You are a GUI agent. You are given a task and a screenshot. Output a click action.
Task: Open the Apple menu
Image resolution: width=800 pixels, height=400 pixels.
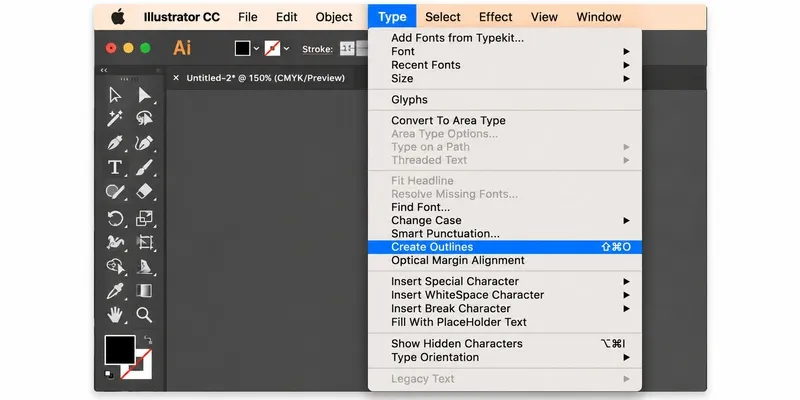click(118, 17)
